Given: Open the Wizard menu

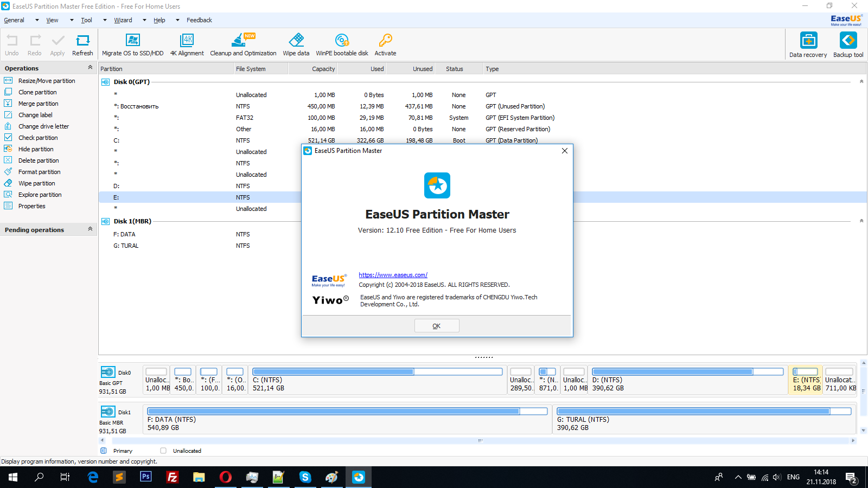Looking at the screenshot, I should 123,20.
